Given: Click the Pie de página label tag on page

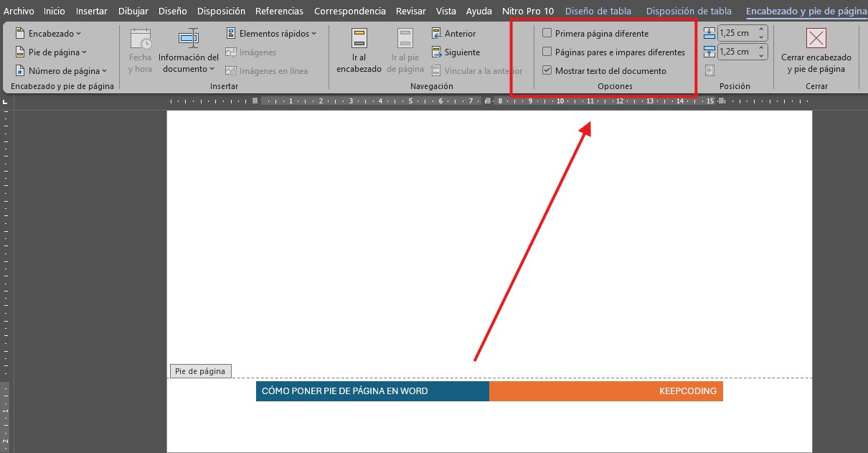Looking at the screenshot, I should (201, 371).
